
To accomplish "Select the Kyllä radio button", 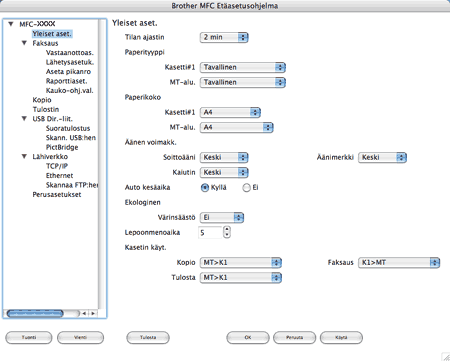I will pos(205,188).
